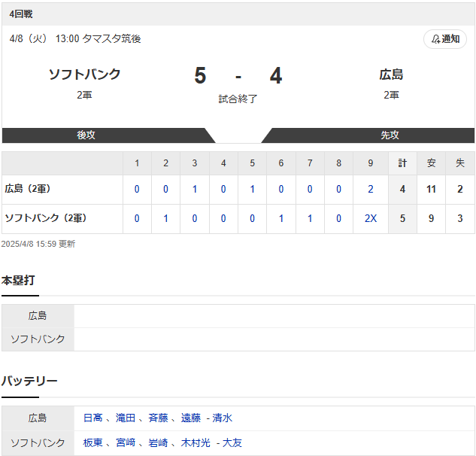Click the ソフトバンク team name in header
The image size is (476, 456).
pyautogui.click(x=85, y=74)
